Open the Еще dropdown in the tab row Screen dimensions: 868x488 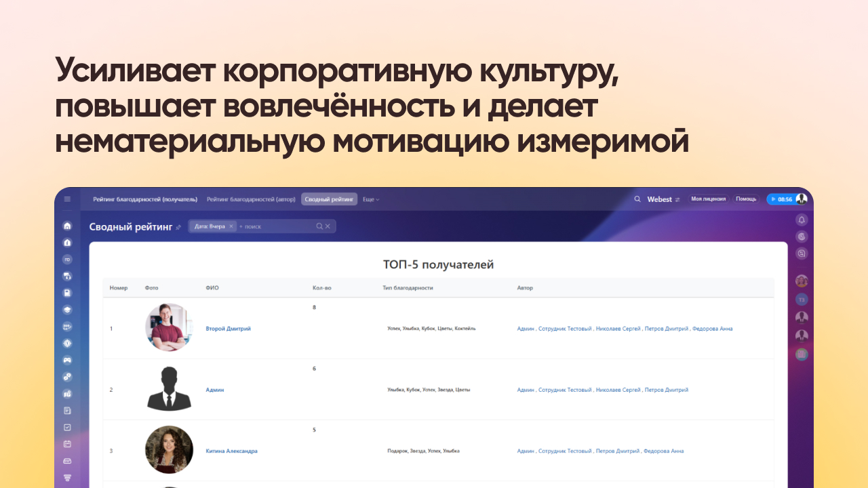[369, 199]
